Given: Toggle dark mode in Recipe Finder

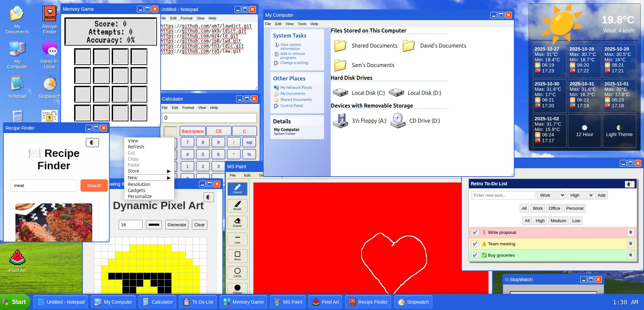Looking at the screenshot, I should tap(93, 142).
